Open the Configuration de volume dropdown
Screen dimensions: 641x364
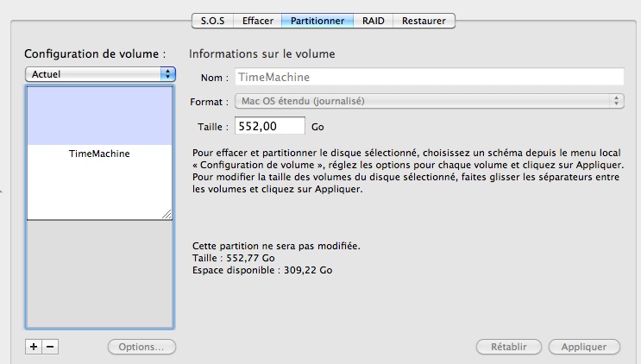pyautogui.click(x=100, y=74)
